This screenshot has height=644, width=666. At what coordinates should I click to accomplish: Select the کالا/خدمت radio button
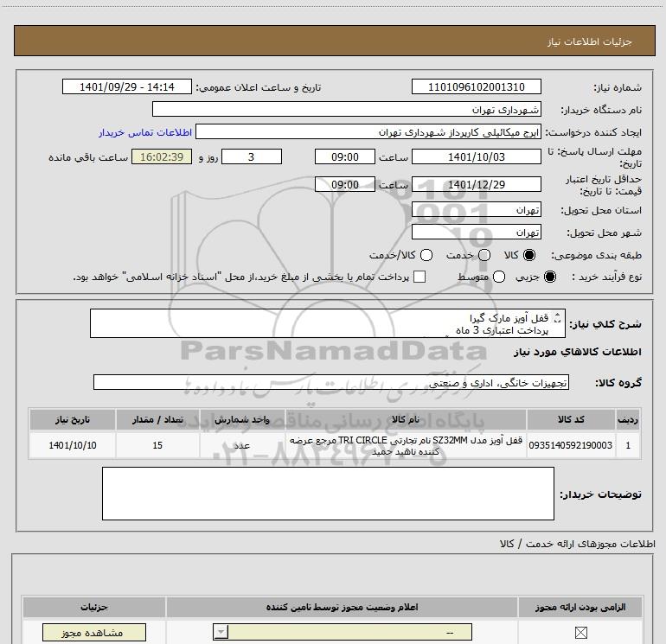(426, 255)
